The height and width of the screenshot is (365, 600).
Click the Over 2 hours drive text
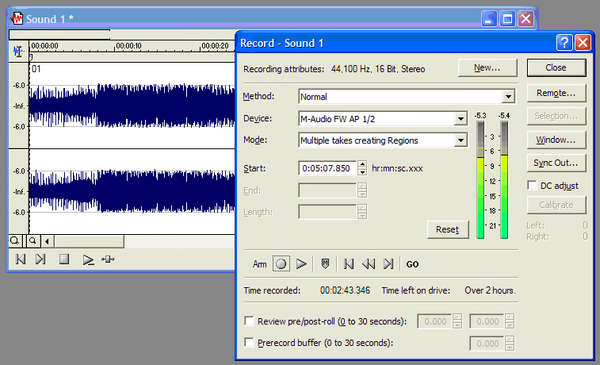point(489,290)
